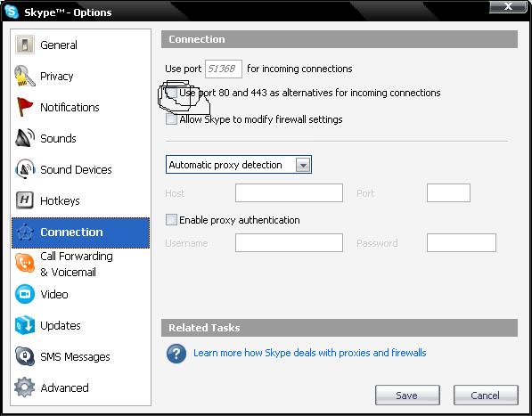Viewport: 532px width, 416px height.
Task: Click the blue question mark help icon
Action: click(176, 354)
